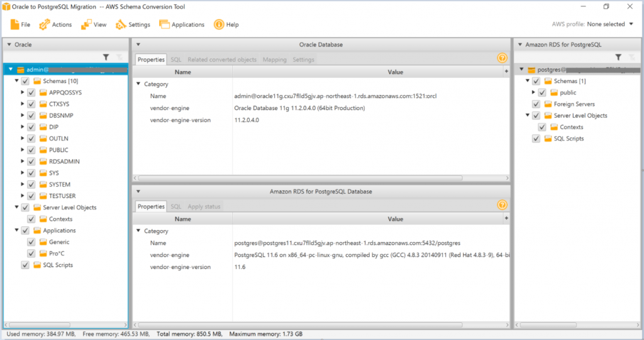
Task: Click the RDSADMIN schema folder icon
Action: pyautogui.click(x=43, y=162)
